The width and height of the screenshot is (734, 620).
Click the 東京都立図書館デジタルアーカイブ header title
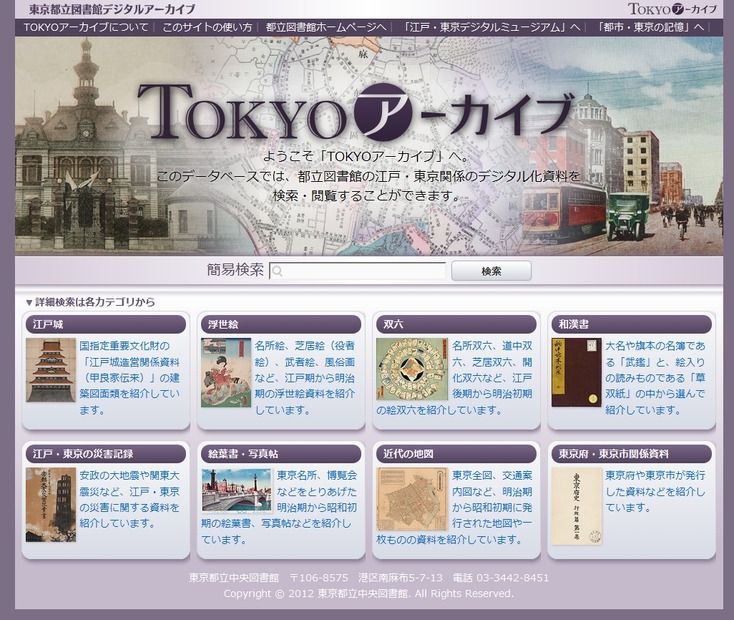click(x=112, y=9)
